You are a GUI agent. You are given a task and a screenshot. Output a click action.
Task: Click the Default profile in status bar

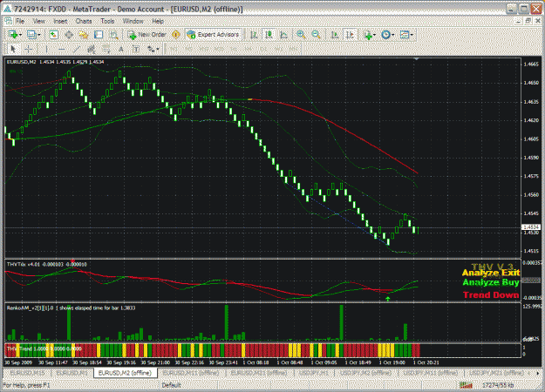tap(172, 385)
